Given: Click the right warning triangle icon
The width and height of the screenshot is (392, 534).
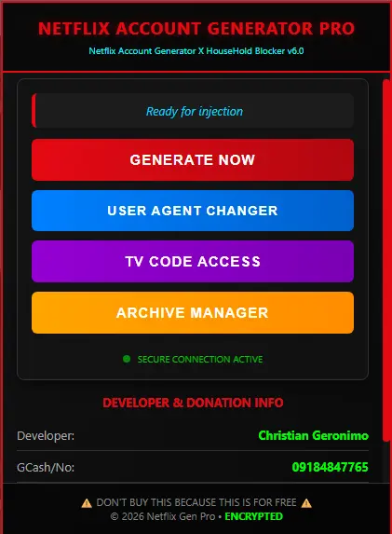Looking at the screenshot, I should click(x=306, y=503).
